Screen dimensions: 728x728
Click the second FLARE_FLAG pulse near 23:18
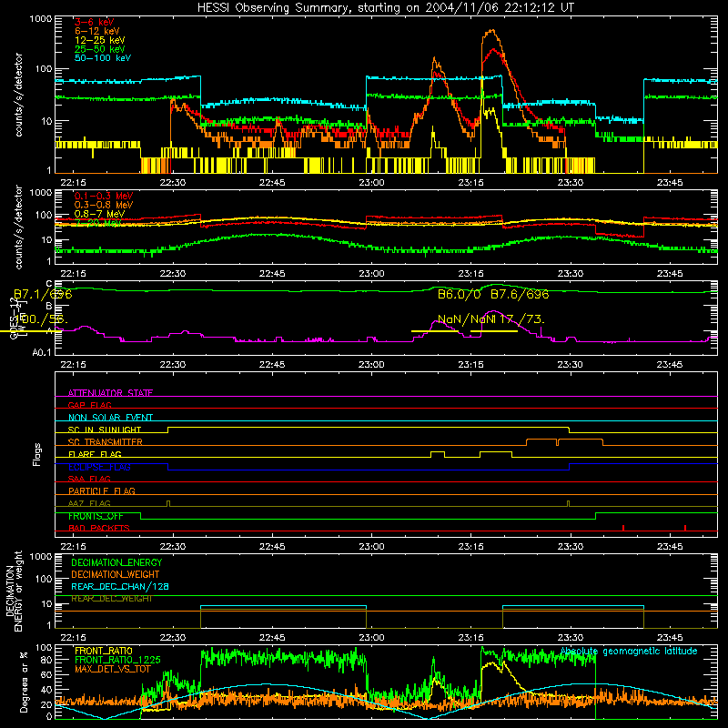click(496, 452)
